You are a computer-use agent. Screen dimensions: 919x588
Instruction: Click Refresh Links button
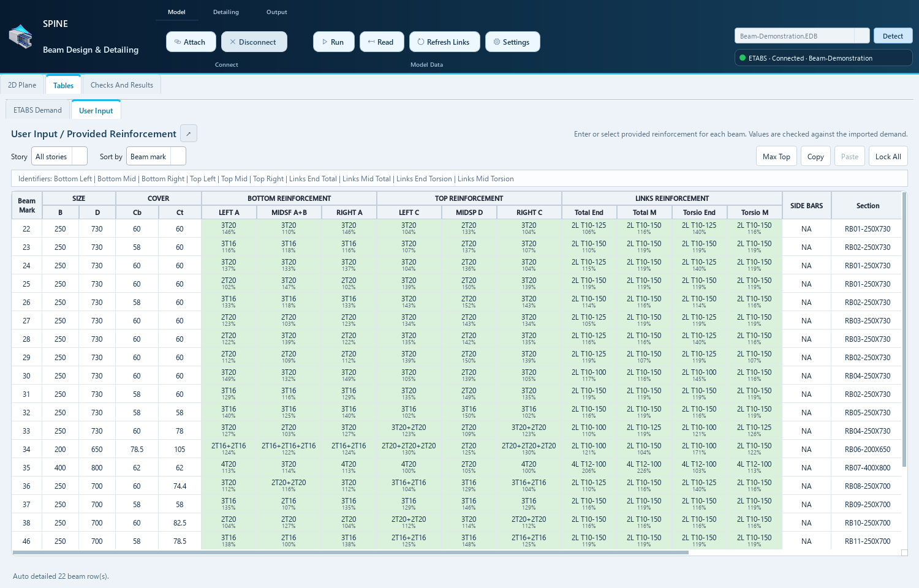[x=444, y=42]
